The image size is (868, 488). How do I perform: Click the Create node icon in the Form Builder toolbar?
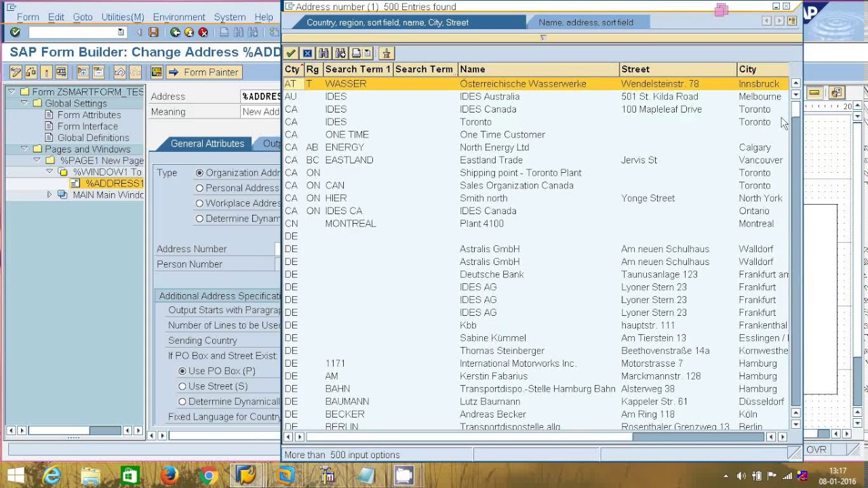[x=82, y=72]
